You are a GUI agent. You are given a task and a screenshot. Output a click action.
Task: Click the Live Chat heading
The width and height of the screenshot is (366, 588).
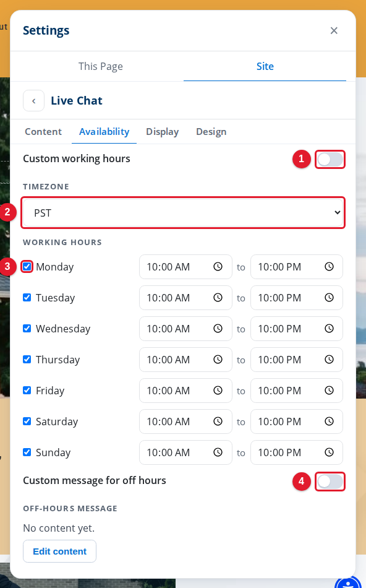(x=77, y=100)
